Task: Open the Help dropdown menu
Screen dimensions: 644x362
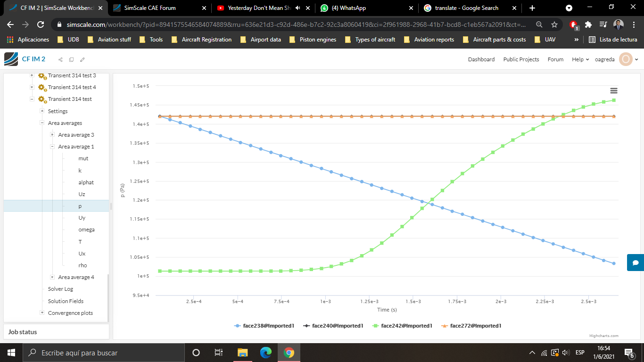Action: tap(580, 59)
